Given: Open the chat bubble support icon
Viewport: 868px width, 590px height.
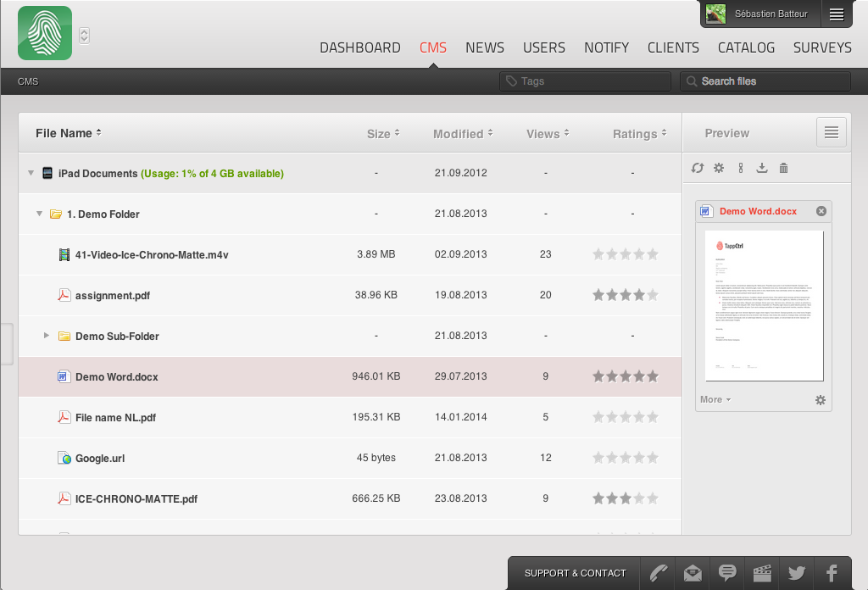Looking at the screenshot, I should point(727,573).
